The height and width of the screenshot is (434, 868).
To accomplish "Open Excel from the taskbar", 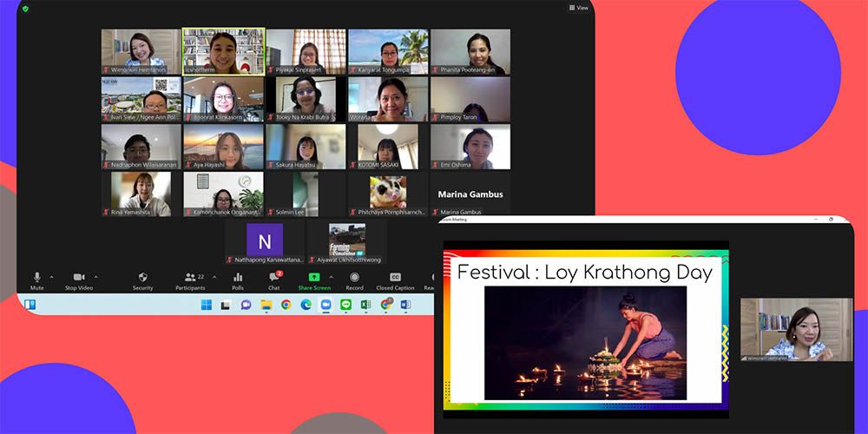I will [366, 305].
